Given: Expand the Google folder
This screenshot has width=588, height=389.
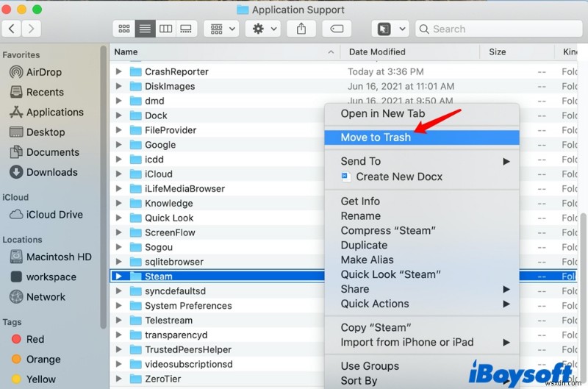Looking at the screenshot, I should pyautogui.click(x=118, y=144).
